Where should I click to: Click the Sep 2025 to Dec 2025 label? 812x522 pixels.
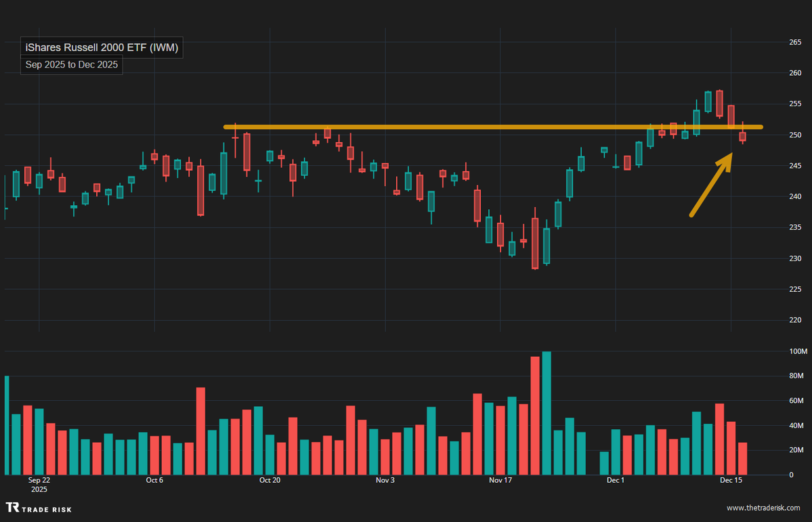(71, 66)
